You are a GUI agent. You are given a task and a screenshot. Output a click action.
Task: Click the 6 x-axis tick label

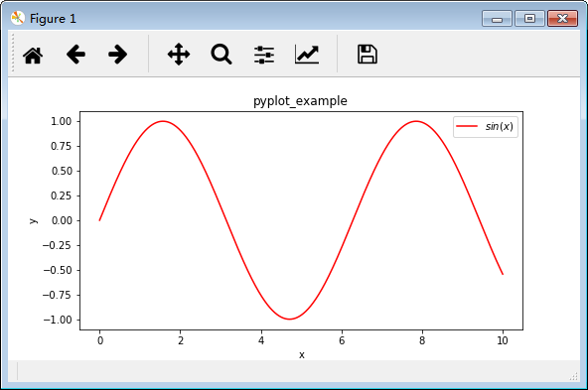point(342,340)
